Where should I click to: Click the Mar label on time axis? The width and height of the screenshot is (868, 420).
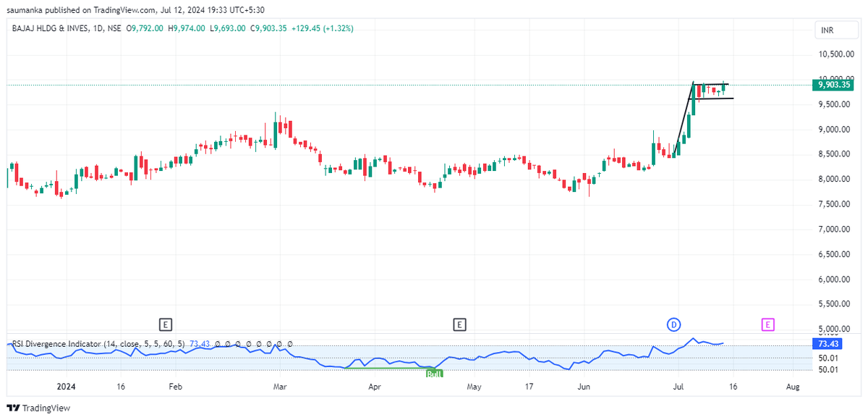(280, 387)
